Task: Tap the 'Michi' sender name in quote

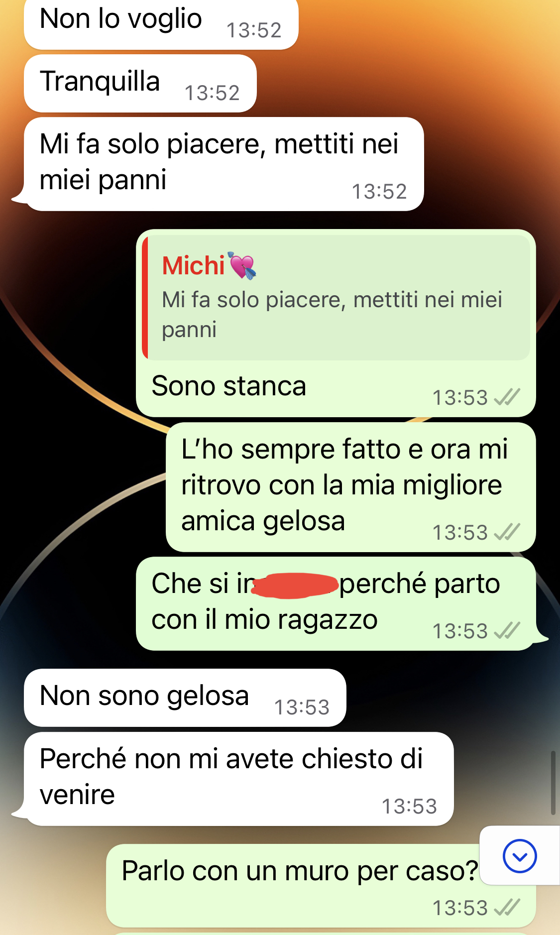Action: [x=194, y=265]
